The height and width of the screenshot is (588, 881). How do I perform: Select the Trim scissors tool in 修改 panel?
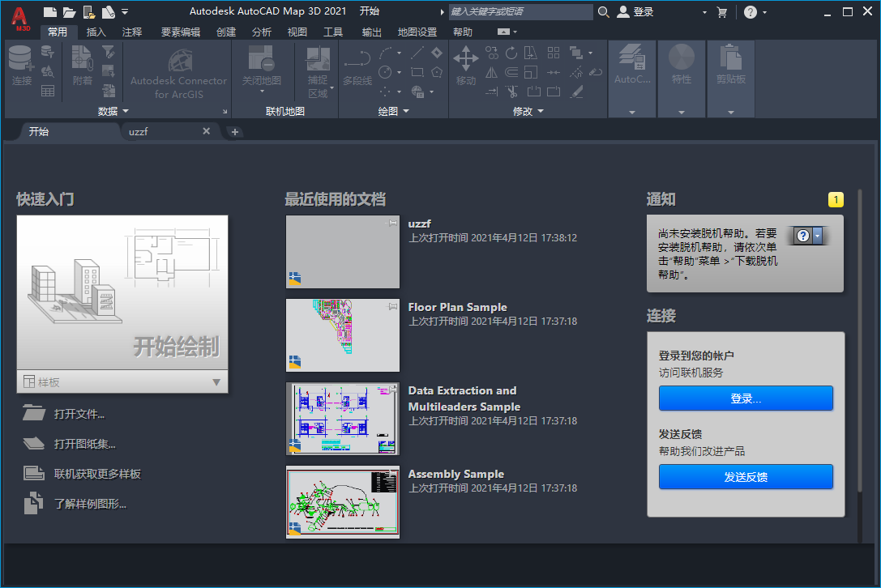pyautogui.click(x=512, y=92)
